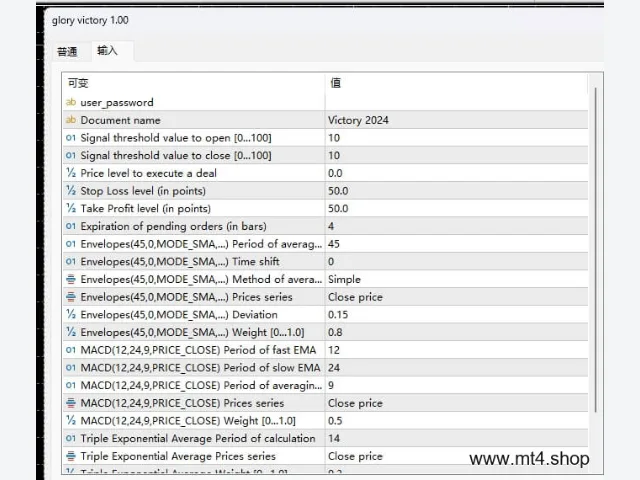Click enum icon for Triple Exponential Average Prices series
The height and width of the screenshot is (480, 640).
[x=71, y=456]
